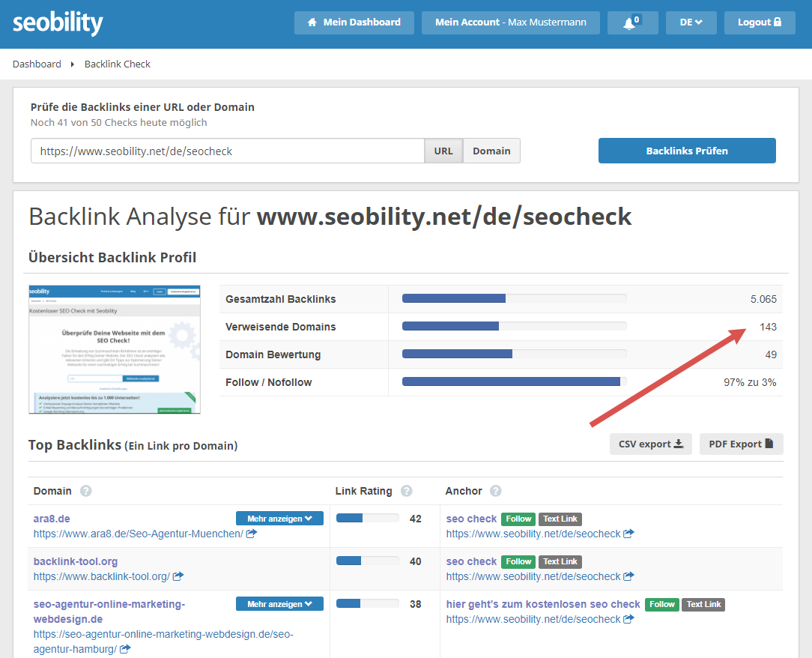Click the Follow / Nofollow ratio bar

514,382
